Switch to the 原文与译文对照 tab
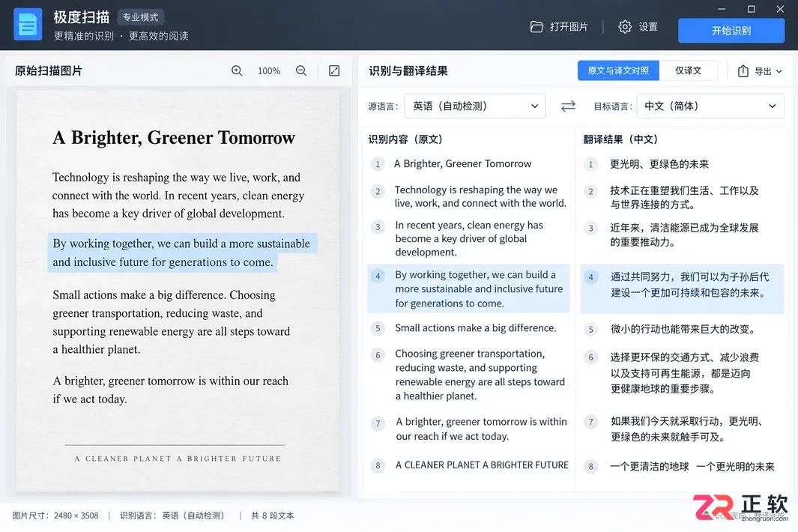The height and width of the screenshot is (532, 798). [618, 70]
